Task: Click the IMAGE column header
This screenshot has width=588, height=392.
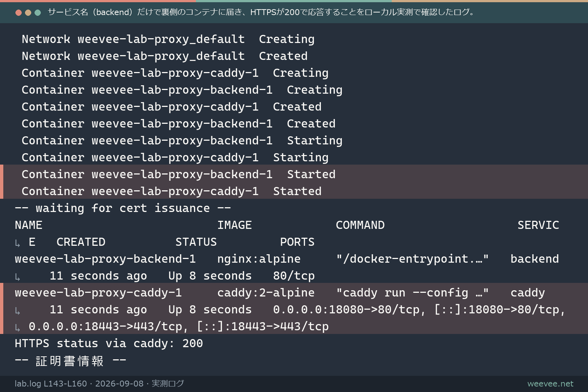Action: pyautogui.click(x=234, y=225)
